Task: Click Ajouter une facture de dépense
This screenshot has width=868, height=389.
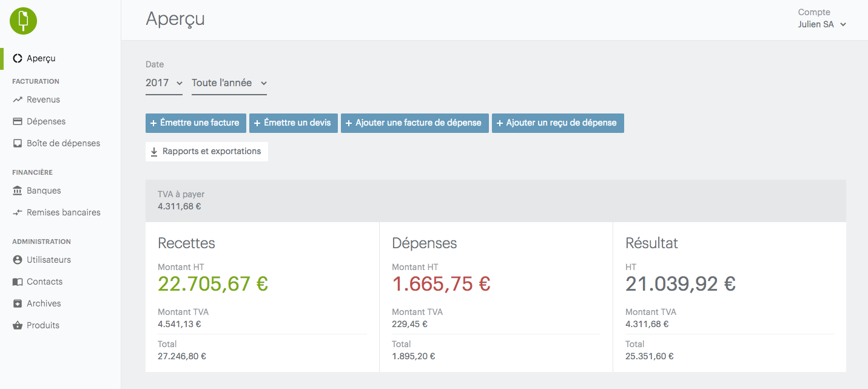Action: pyautogui.click(x=415, y=123)
